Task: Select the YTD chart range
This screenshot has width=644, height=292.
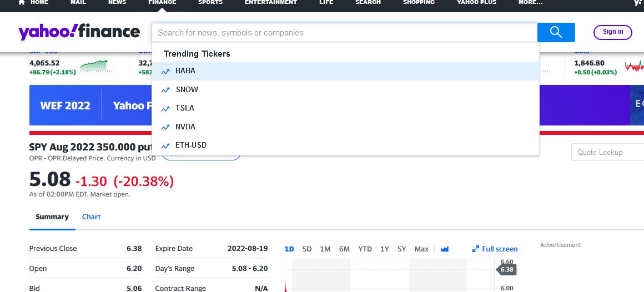Action: [x=365, y=249]
